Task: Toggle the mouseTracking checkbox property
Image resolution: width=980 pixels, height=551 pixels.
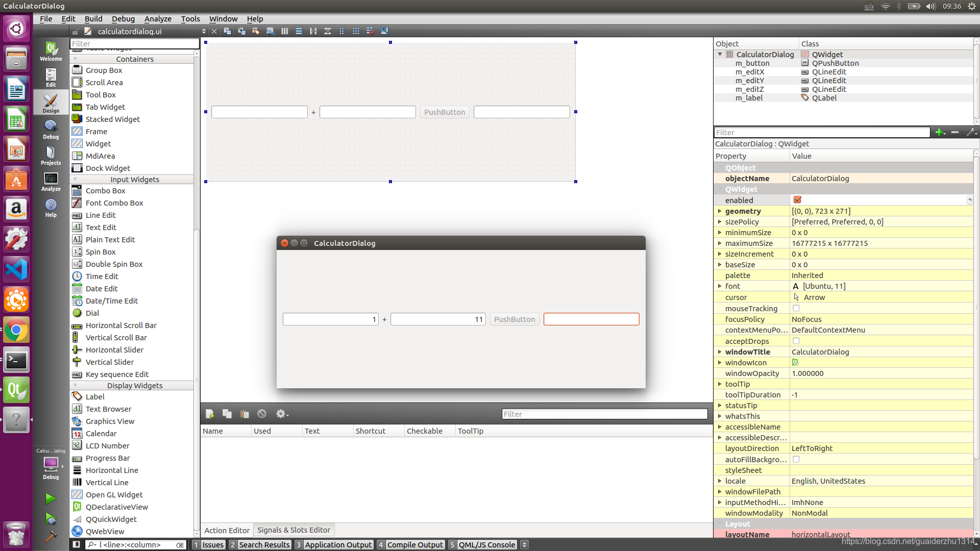Action: [796, 308]
